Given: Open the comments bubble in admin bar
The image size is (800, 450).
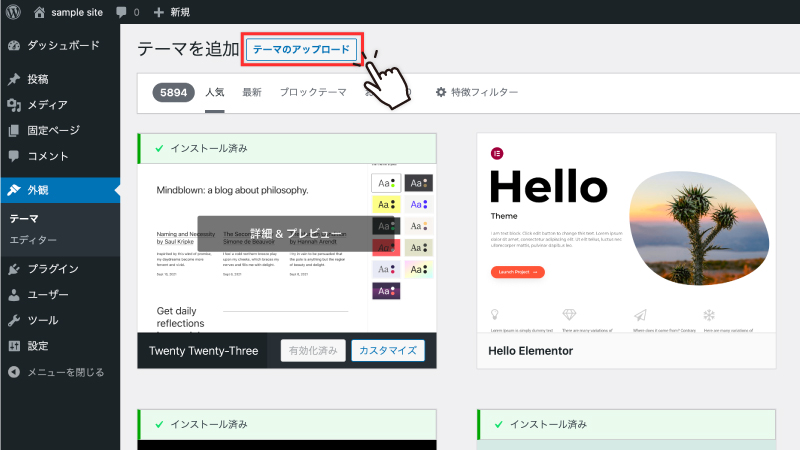Looking at the screenshot, I should (x=121, y=12).
